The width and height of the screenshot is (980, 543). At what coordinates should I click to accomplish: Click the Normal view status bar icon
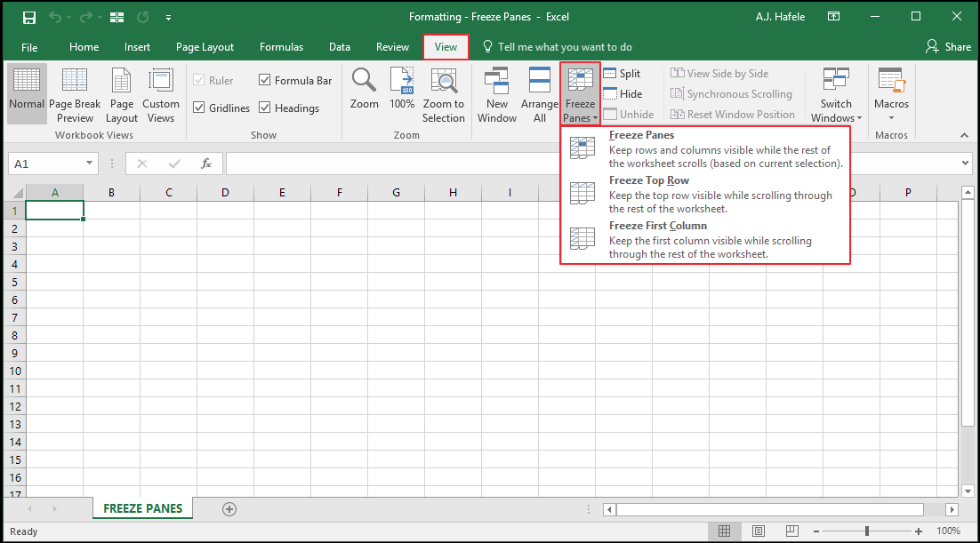[x=725, y=531]
